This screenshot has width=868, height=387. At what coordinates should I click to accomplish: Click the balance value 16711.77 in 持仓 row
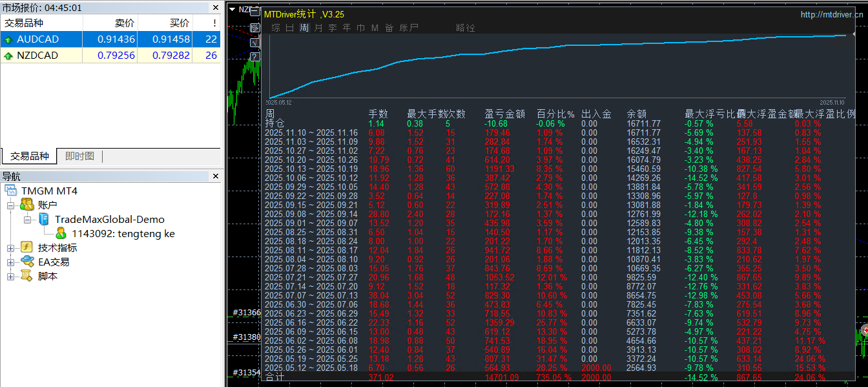[643, 123]
